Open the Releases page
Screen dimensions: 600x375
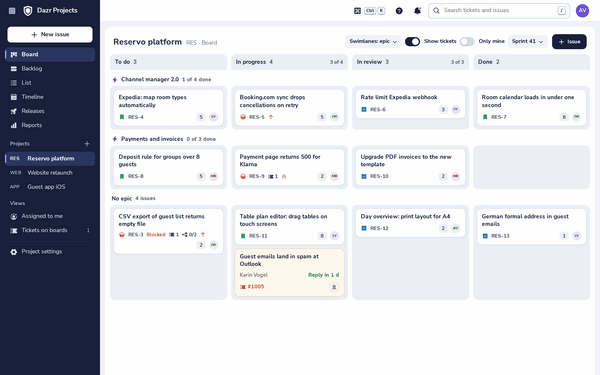click(x=50, y=111)
